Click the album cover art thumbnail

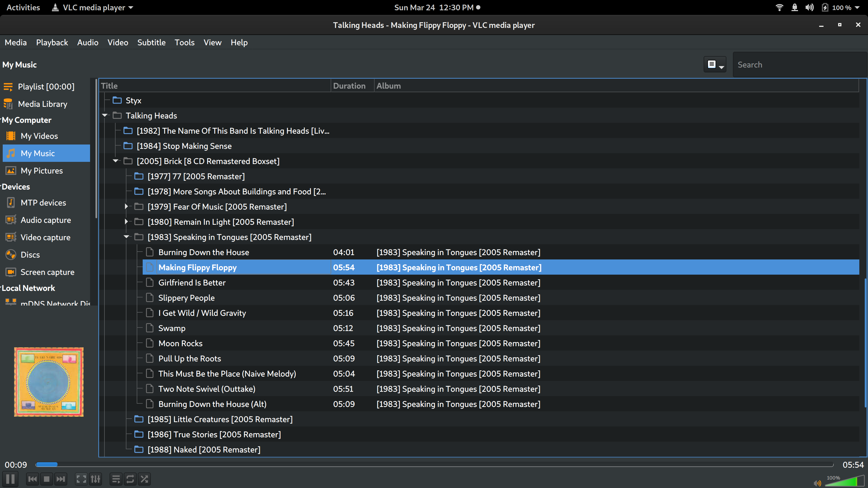click(49, 382)
